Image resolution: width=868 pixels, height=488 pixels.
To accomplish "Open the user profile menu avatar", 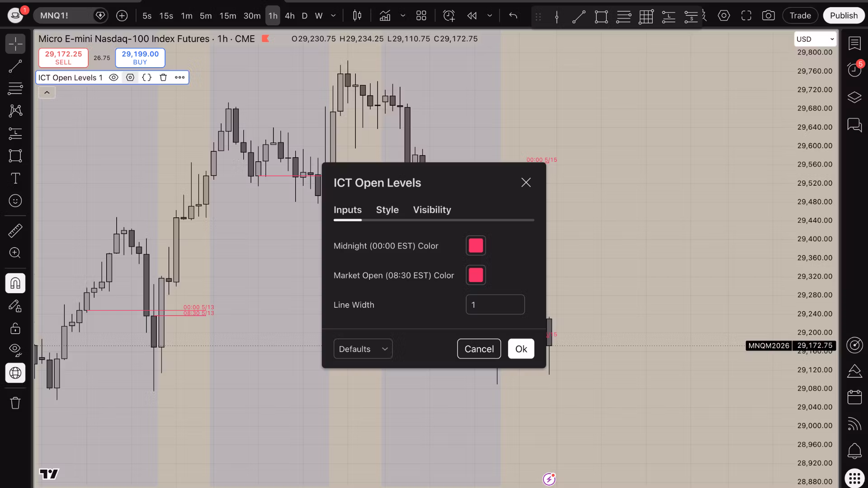I will click(16, 15).
